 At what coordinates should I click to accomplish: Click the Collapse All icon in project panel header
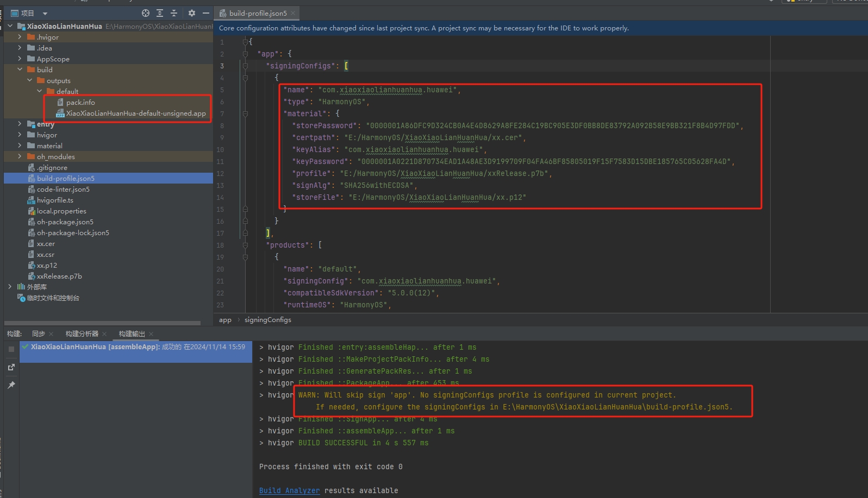174,13
